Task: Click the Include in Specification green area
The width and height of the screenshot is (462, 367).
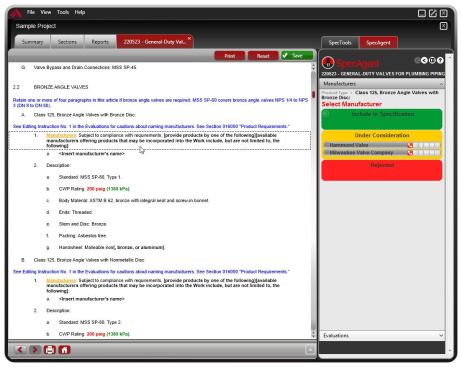Action: pyautogui.click(x=382, y=119)
